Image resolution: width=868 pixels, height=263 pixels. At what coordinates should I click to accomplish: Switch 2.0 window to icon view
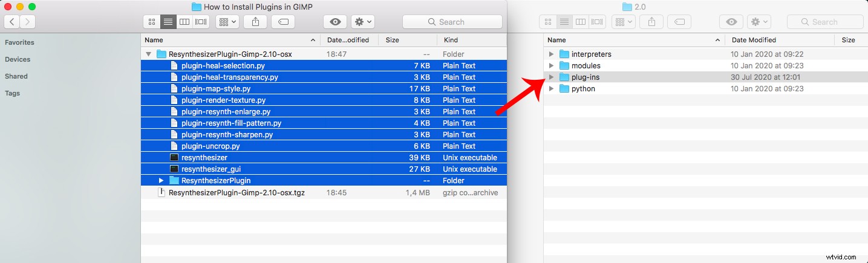pos(548,22)
